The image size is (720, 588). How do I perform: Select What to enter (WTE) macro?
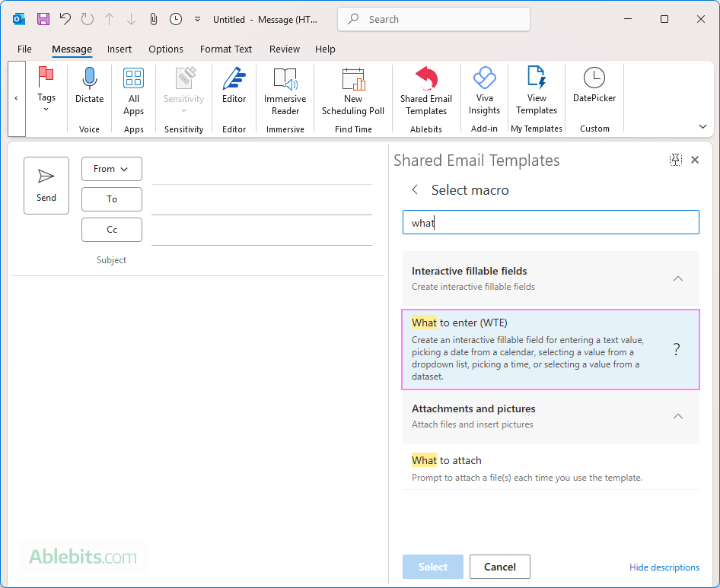tap(550, 349)
